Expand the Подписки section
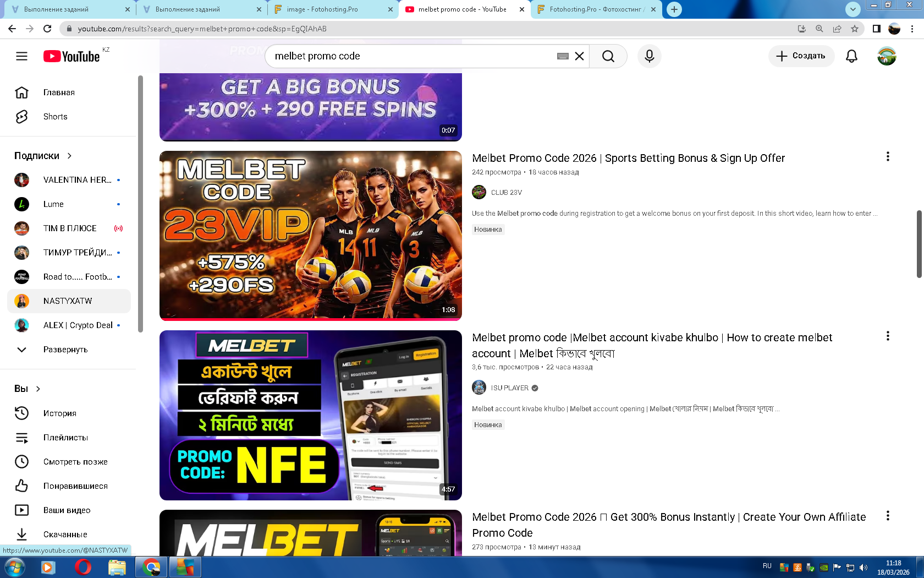This screenshot has height=578, width=924. 43,156
